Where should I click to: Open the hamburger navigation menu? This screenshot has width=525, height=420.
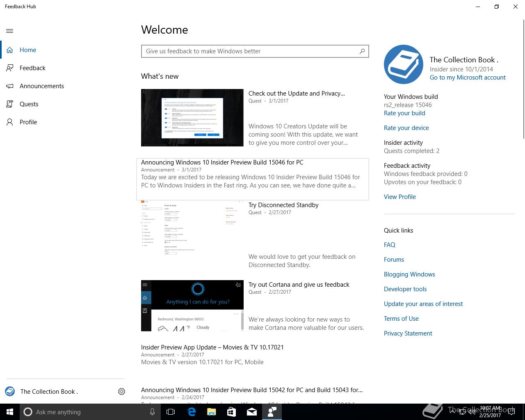10,31
